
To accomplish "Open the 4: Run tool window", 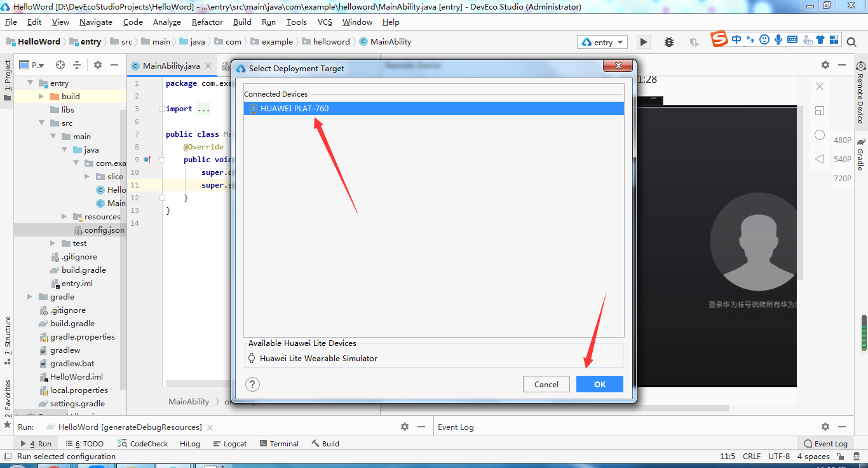I will click(36, 444).
